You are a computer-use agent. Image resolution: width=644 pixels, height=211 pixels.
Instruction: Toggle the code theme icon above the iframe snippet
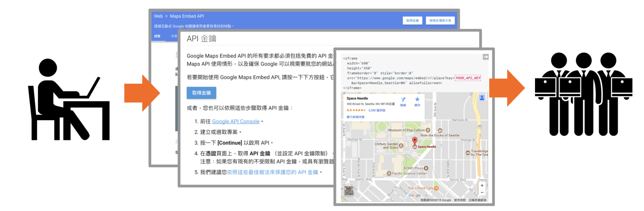(x=486, y=57)
